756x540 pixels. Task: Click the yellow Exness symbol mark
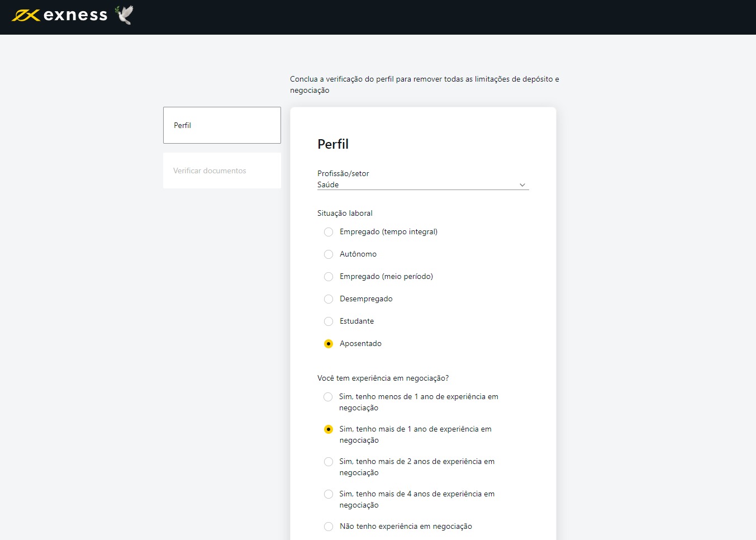tap(26, 15)
